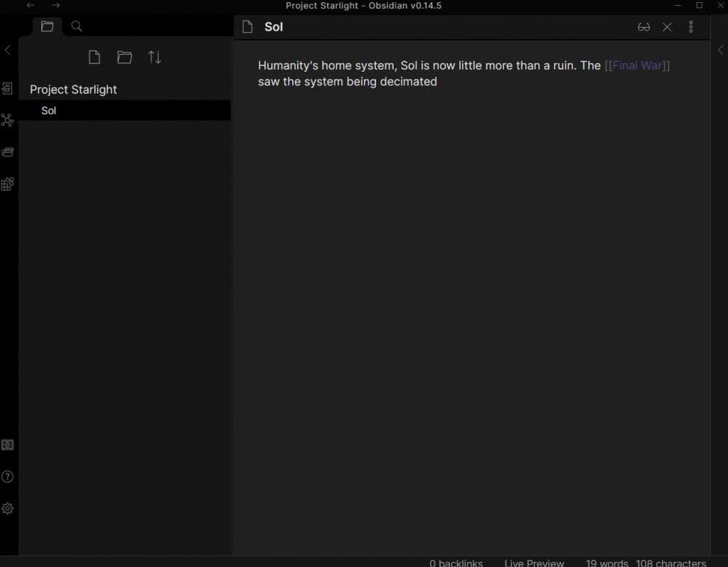Close the Sol note pane
This screenshot has width=728, height=567.
coord(667,27)
